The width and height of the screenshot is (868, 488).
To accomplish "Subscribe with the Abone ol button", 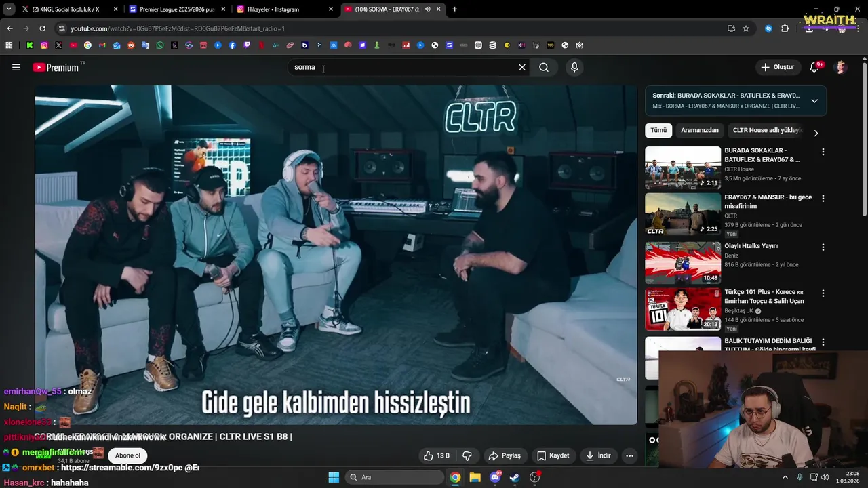I will [x=127, y=455].
